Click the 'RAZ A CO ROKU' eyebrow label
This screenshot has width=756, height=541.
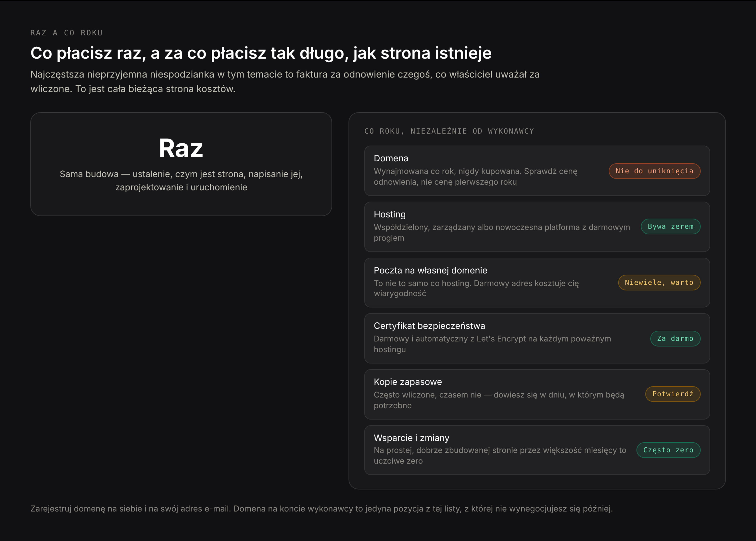pos(67,33)
